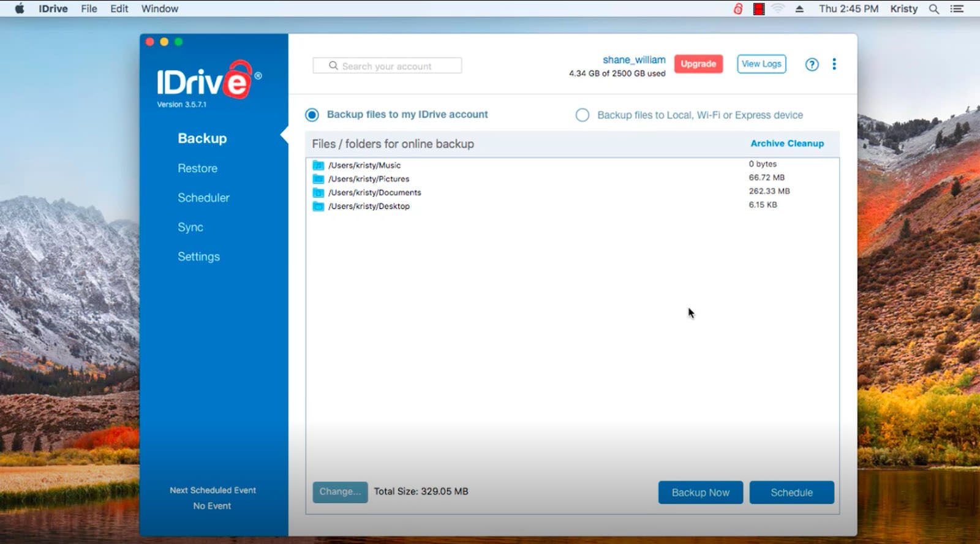Open Spotlight search magnifier
The image size is (980, 544).
(934, 9)
